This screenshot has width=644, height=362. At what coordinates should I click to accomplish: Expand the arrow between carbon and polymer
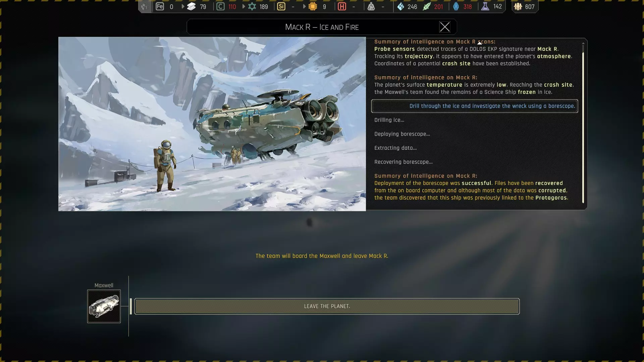coord(244,6)
